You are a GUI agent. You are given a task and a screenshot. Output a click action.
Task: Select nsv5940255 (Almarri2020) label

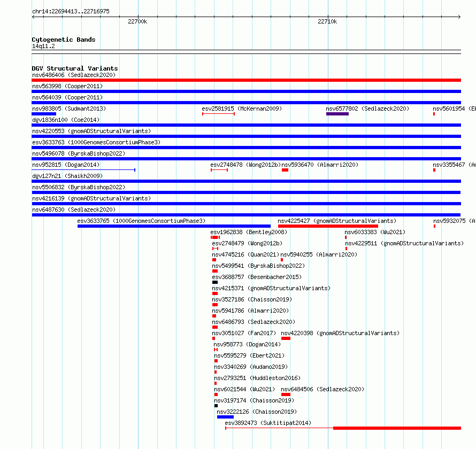tap(319, 254)
